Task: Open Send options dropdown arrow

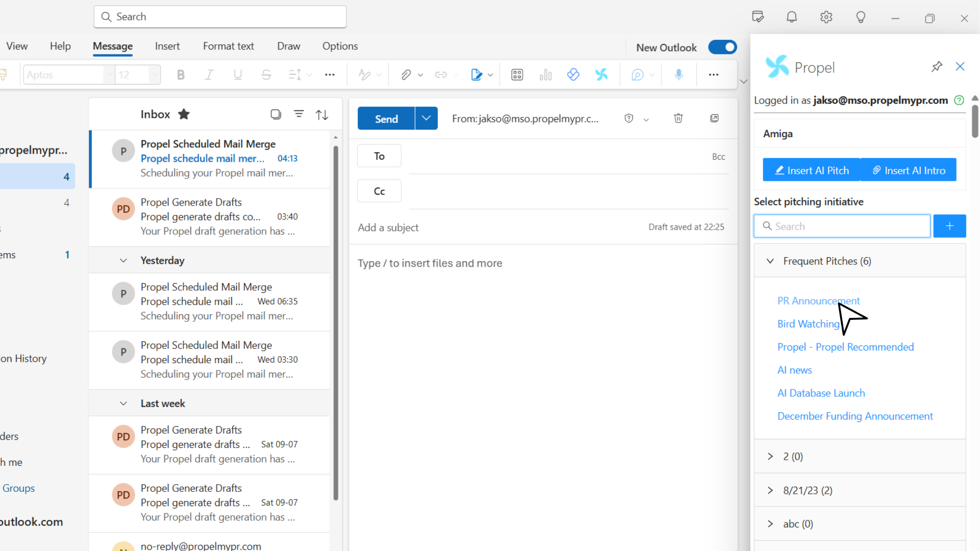Action: [x=426, y=118]
